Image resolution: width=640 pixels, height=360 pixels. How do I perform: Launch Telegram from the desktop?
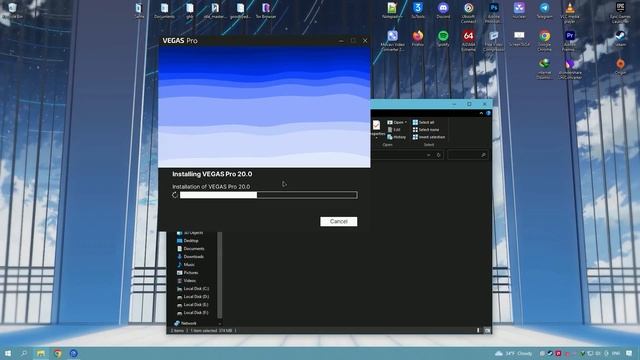(x=544, y=10)
